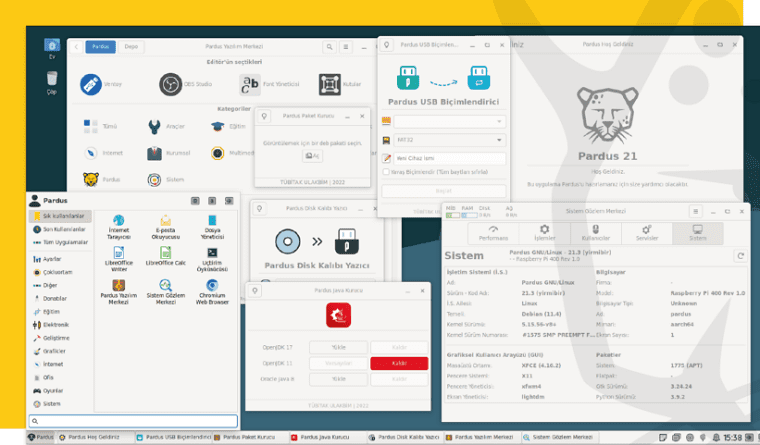Switch to Pardus tab in Yazılım Merkezi

click(101, 47)
